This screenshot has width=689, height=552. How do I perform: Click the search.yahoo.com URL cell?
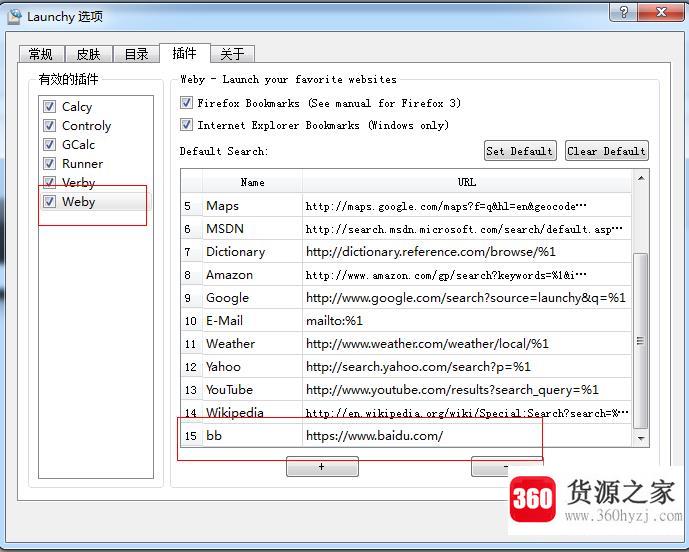click(x=467, y=367)
